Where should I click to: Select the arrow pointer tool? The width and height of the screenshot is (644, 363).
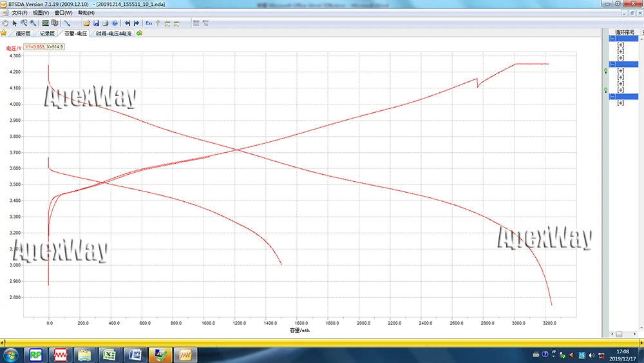[14, 23]
